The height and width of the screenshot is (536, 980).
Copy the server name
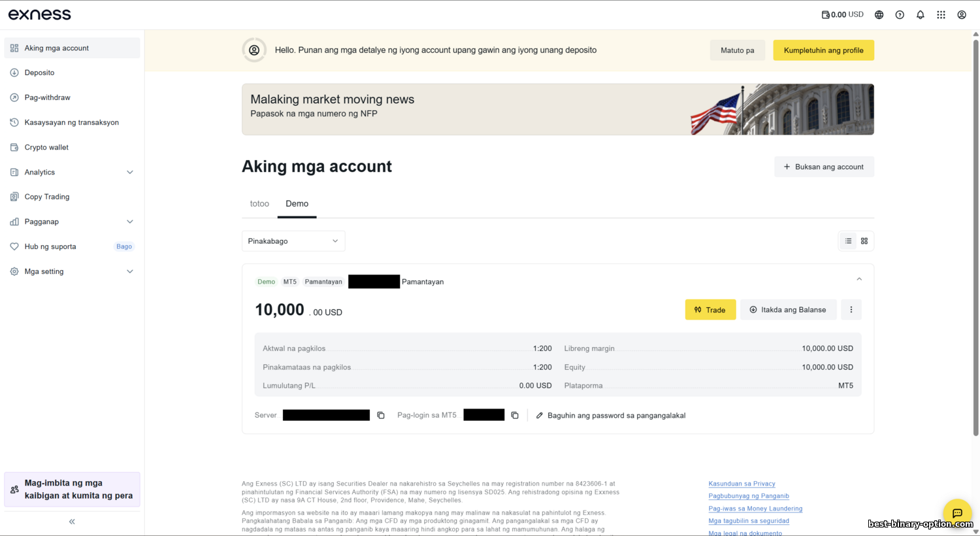381,415
